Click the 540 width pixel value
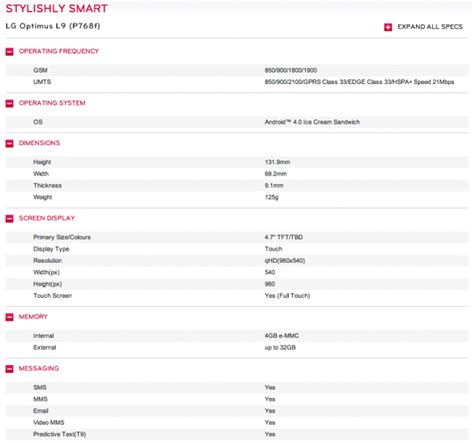474x443 pixels. pos(270,272)
